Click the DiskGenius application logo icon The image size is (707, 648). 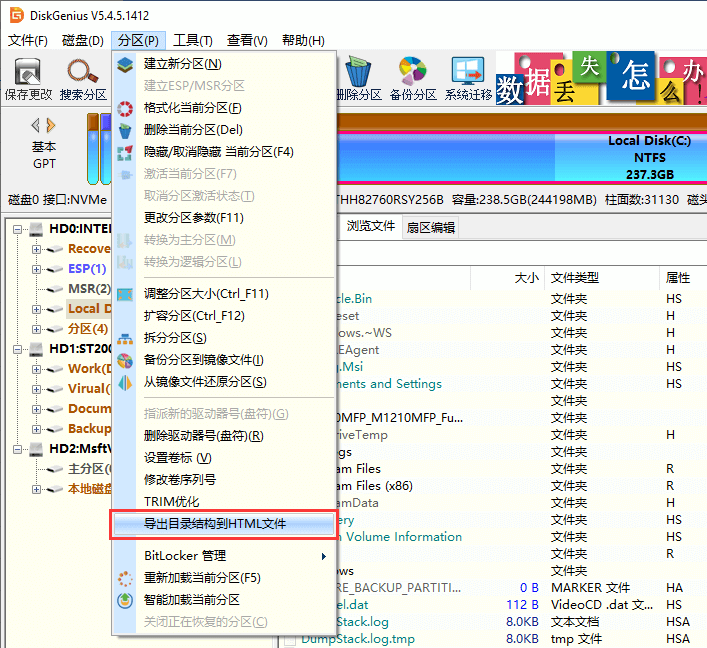[17, 15]
